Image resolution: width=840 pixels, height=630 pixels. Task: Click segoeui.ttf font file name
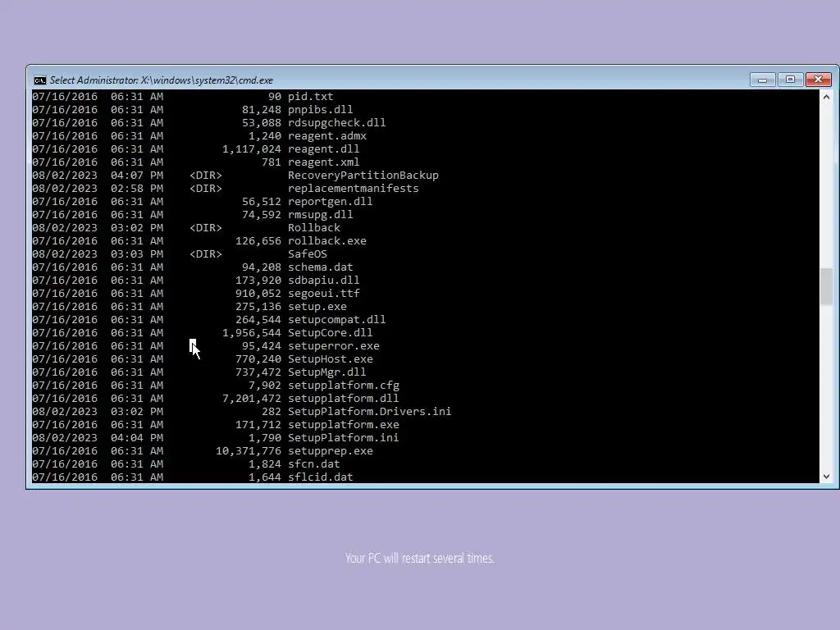tap(323, 293)
